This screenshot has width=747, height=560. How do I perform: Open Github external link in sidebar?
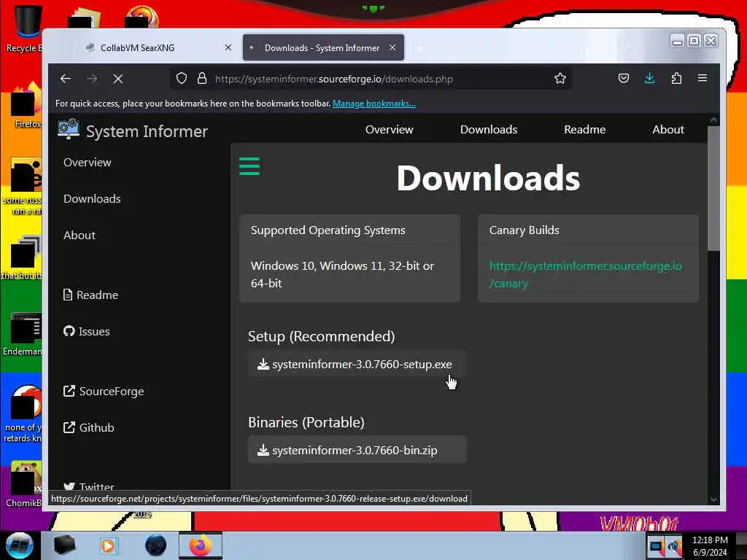point(88,427)
